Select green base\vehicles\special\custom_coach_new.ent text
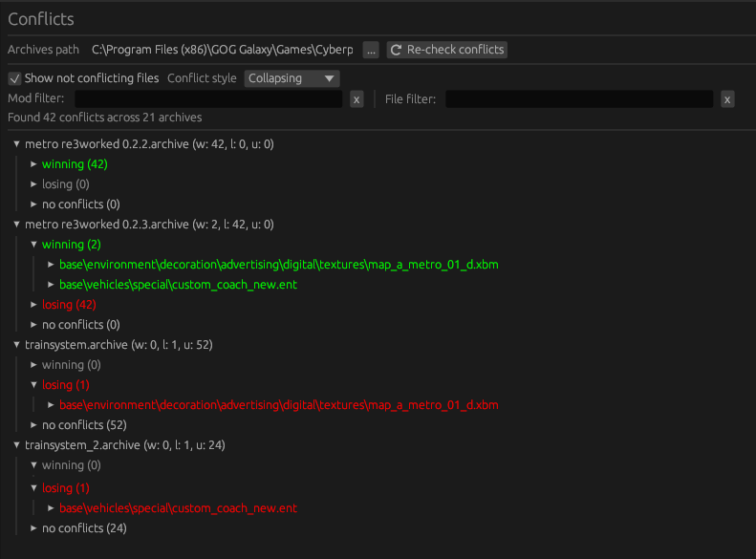Image resolution: width=756 pixels, height=559 pixels. (178, 285)
